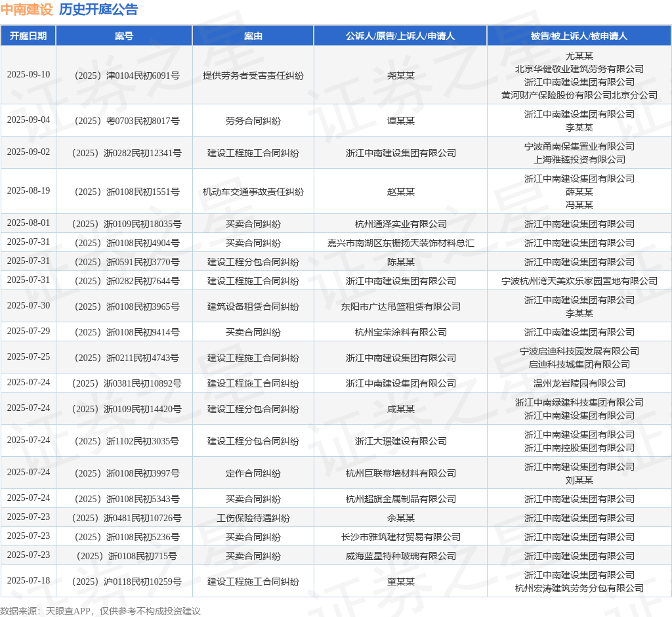This screenshot has width=672, height=617.
Task: Click defendant 北京华健敬业建筑劳务有限公司
Action: point(579,69)
